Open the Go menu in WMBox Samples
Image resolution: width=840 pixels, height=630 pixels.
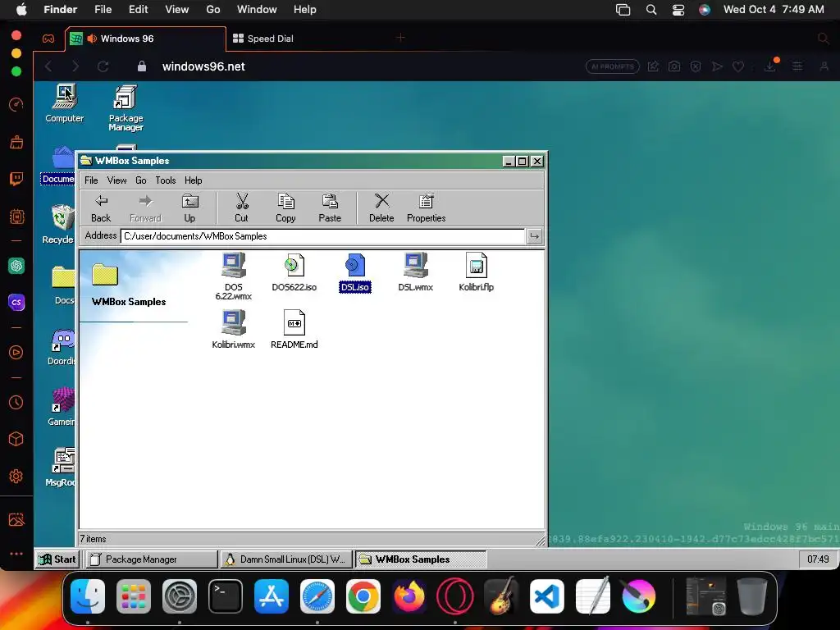click(x=141, y=180)
